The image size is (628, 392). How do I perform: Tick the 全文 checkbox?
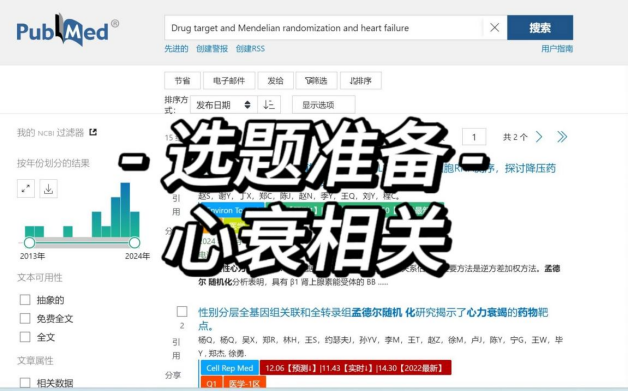click(25, 337)
